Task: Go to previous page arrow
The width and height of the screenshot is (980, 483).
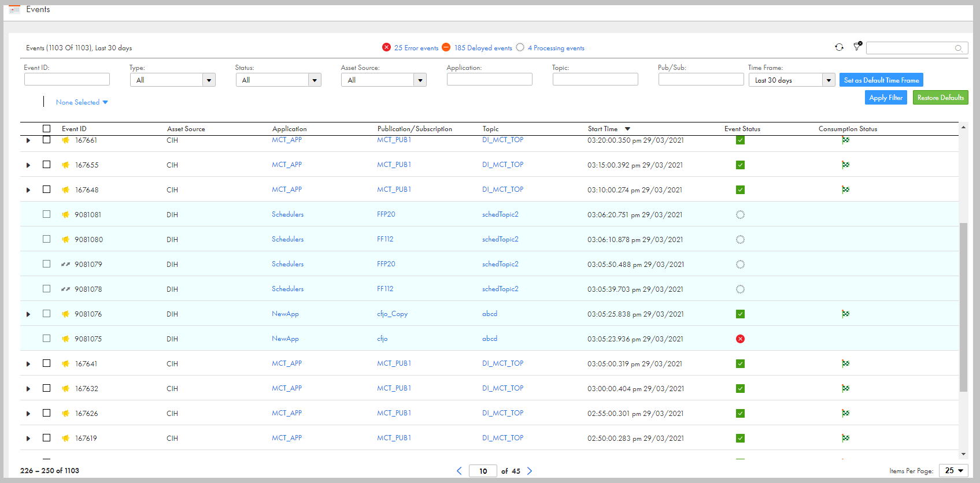Action: [x=459, y=471]
